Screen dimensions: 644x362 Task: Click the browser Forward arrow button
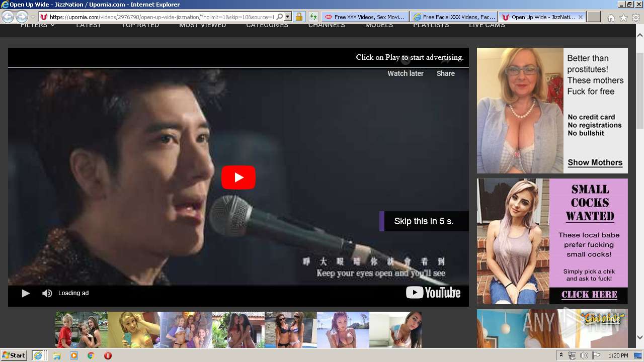[x=22, y=17]
